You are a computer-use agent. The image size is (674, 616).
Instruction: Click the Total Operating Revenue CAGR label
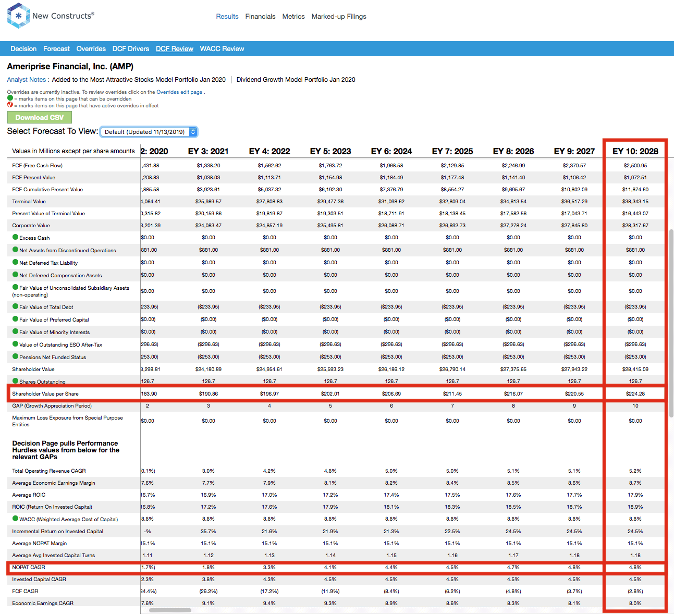click(49, 471)
